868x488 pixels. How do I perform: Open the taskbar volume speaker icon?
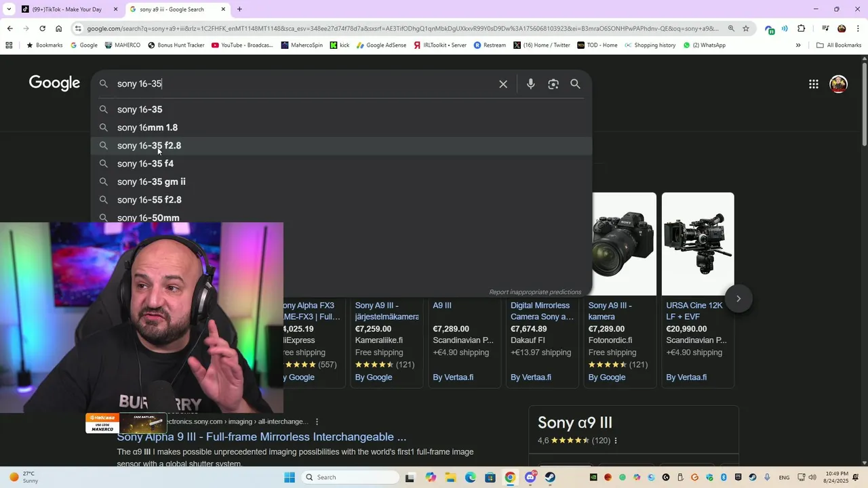click(x=812, y=477)
